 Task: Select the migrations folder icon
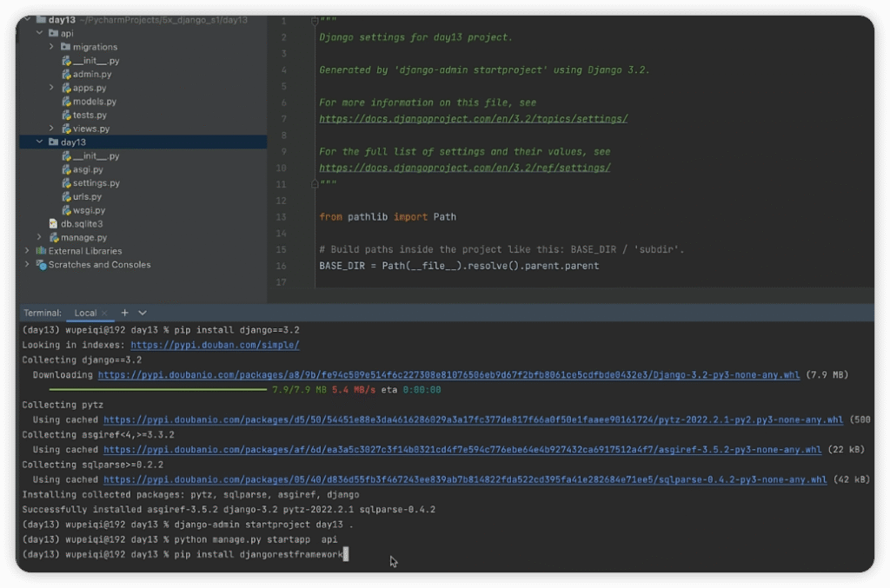pyautogui.click(x=65, y=47)
